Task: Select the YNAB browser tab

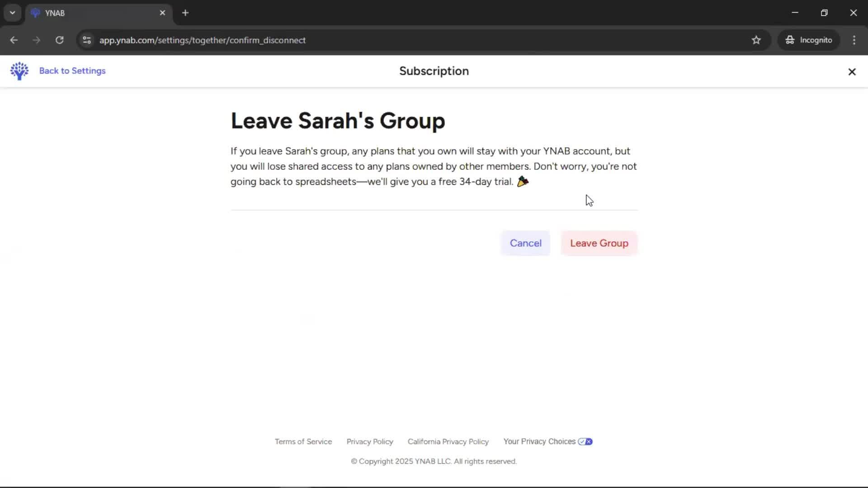Action: pyautogui.click(x=99, y=13)
